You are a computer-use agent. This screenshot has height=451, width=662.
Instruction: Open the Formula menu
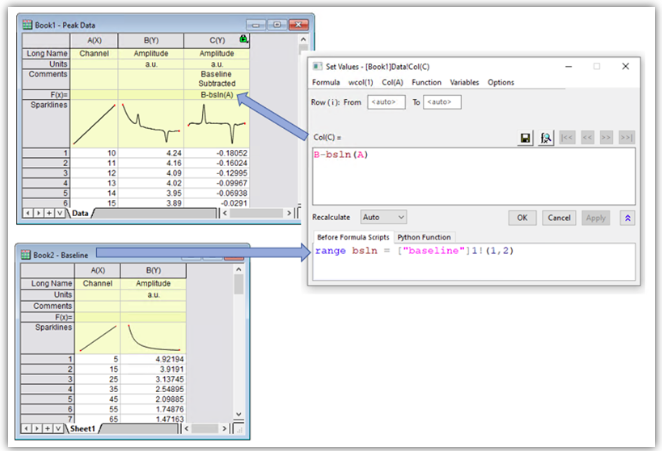pyautogui.click(x=326, y=82)
